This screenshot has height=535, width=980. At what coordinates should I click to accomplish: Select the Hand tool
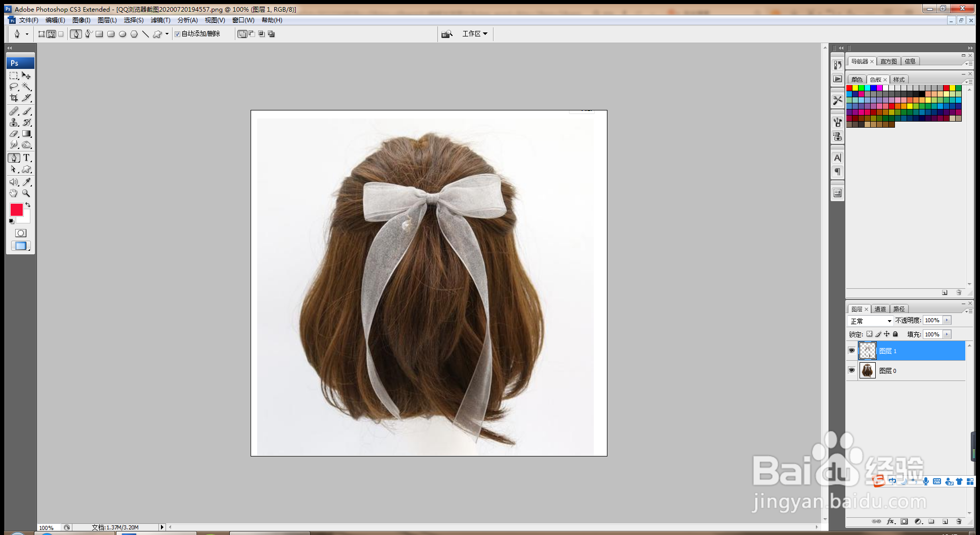pos(14,193)
